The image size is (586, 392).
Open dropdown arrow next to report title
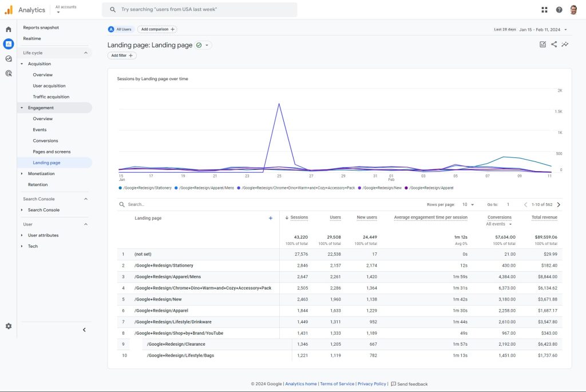[207, 45]
